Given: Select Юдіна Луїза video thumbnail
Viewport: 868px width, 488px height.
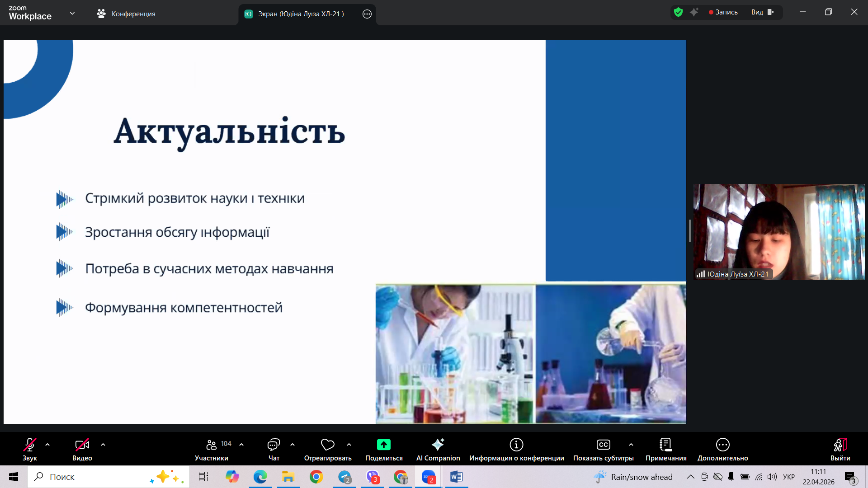Looking at the screenshot, I should click(x=778, y=232).
